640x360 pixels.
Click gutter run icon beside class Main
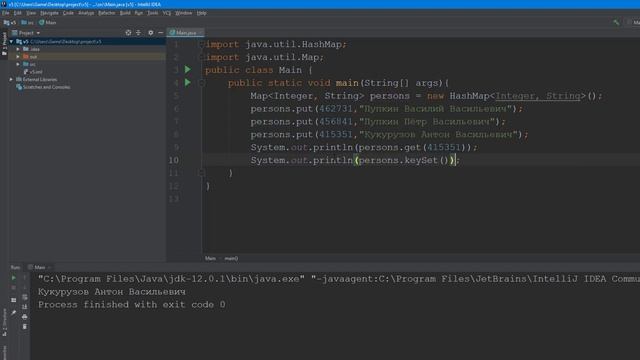pyautogui.click(x=188, y=69)
